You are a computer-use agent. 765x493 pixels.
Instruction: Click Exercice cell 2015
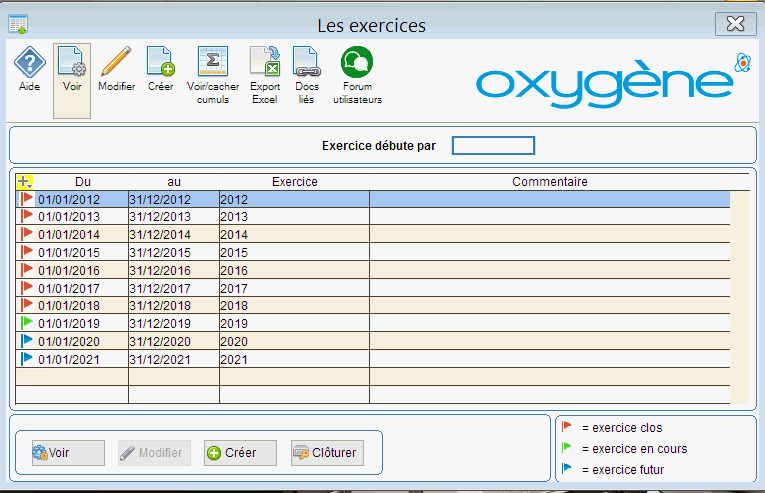tap(295, 252)
